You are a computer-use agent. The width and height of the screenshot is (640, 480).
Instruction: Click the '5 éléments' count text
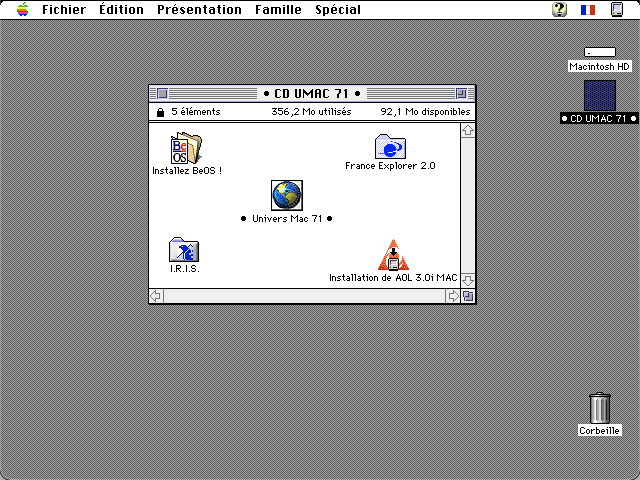tap(196, 112)
